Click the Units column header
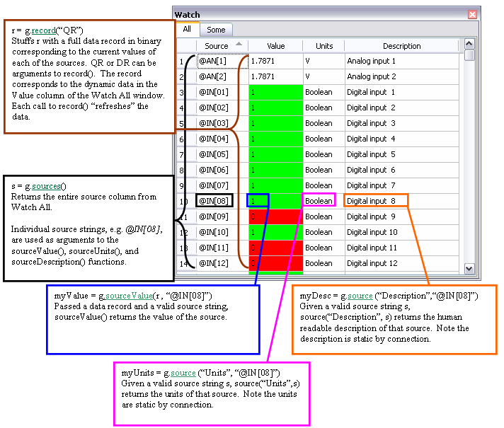 point(324,46)
